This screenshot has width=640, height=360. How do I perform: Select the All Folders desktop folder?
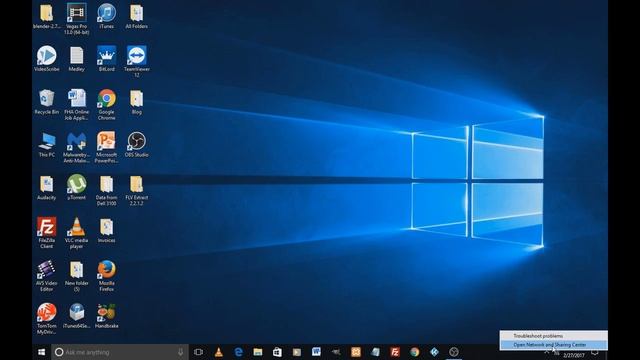coord(137,16)
